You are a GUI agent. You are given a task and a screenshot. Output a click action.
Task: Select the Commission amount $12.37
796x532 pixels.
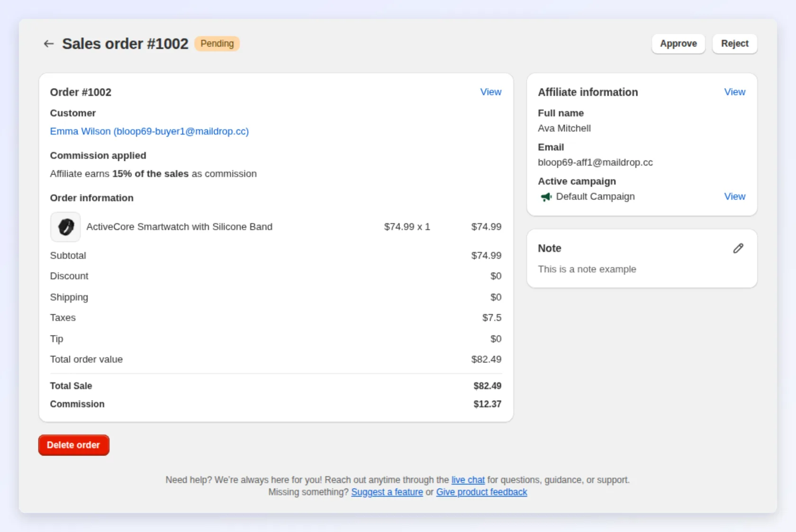pyautogui.click(x=487, y=404)
